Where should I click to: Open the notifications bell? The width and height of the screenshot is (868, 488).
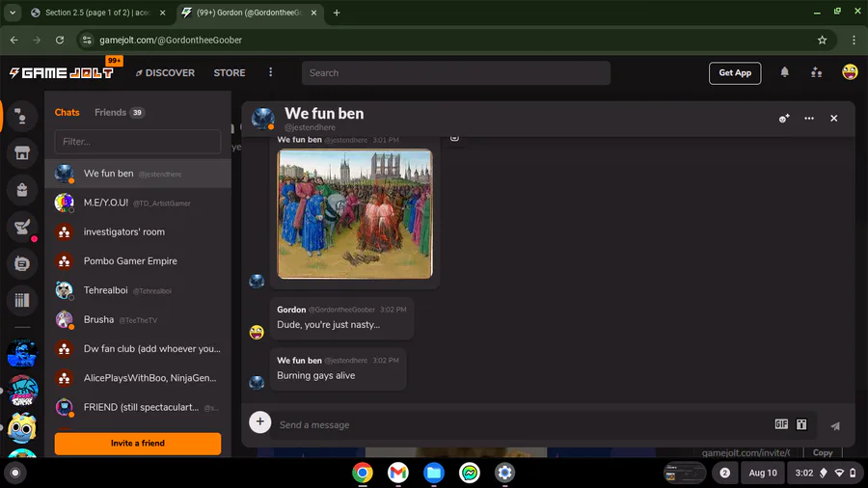pyautogui.click(x=784, y=72)
